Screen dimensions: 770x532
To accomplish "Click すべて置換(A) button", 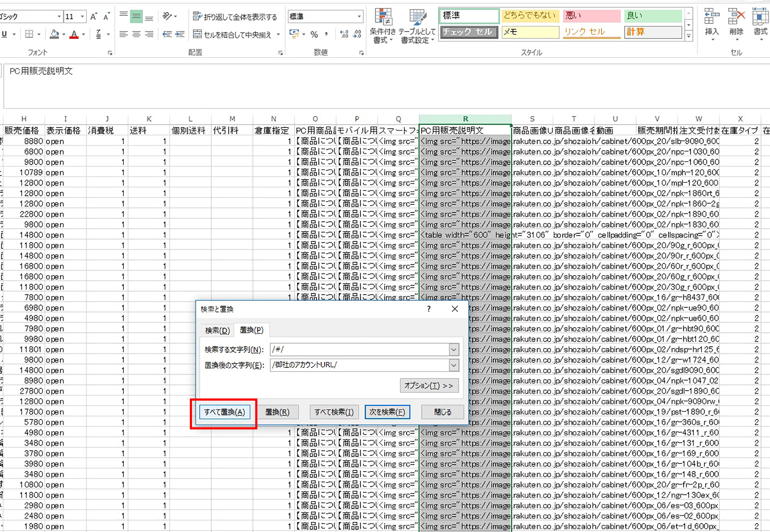I will coord(225,412).
